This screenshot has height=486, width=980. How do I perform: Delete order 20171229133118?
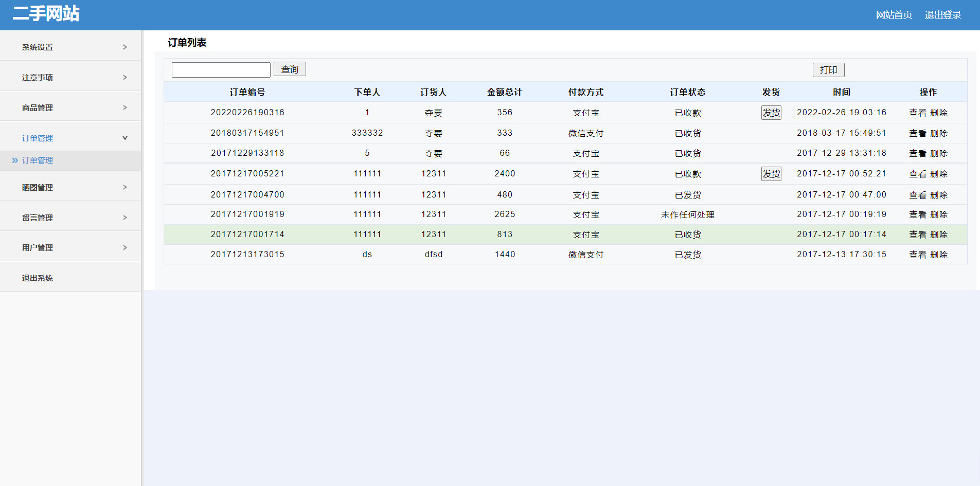(x=939, y=153)
